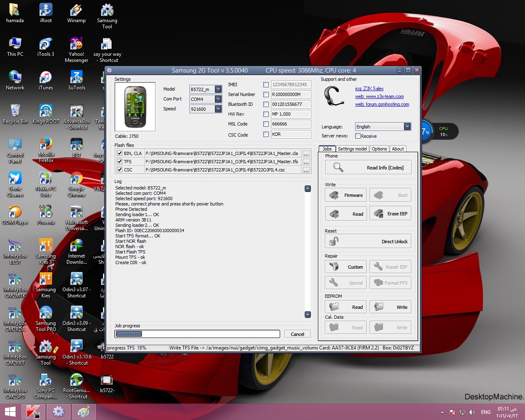Launch Yahoo! Messenger shortcut
This screenshot has height=420, width=525.
76,50
